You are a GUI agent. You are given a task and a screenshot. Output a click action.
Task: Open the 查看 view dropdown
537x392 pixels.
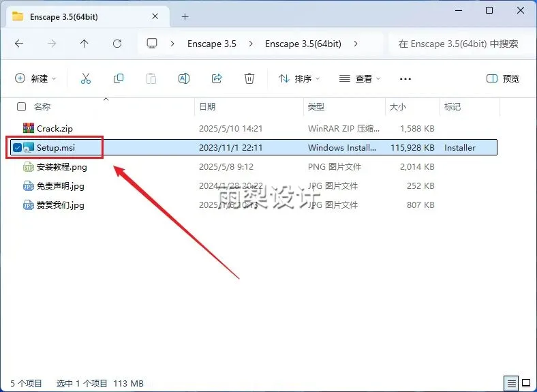360,79
